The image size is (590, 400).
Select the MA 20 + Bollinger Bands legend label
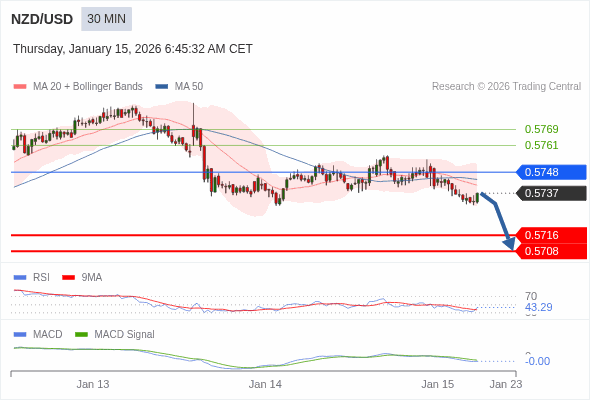(88, 87)
